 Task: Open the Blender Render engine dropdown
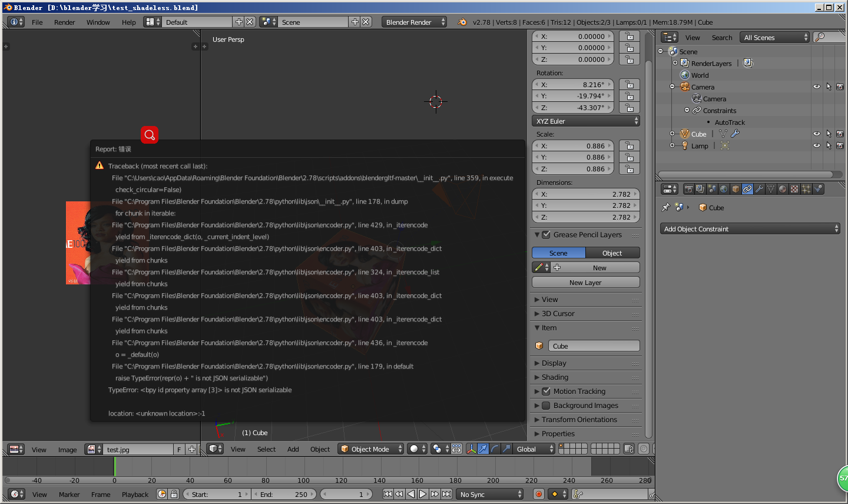click(415, 22)
